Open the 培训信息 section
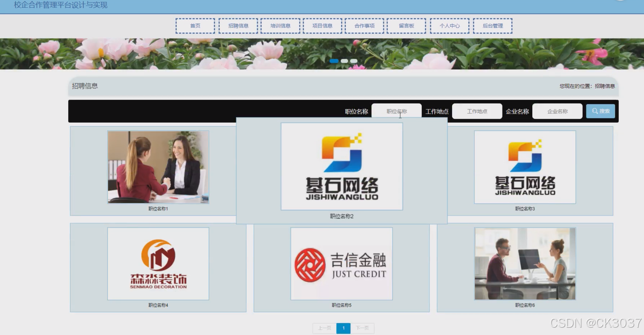This screenshot has height=335, width=644. (280, 26)
